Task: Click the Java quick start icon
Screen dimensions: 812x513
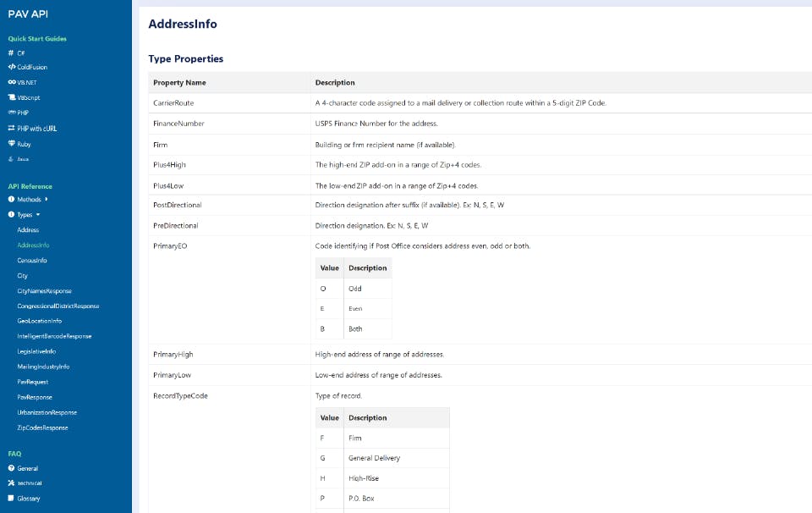Action: [11, 158]
